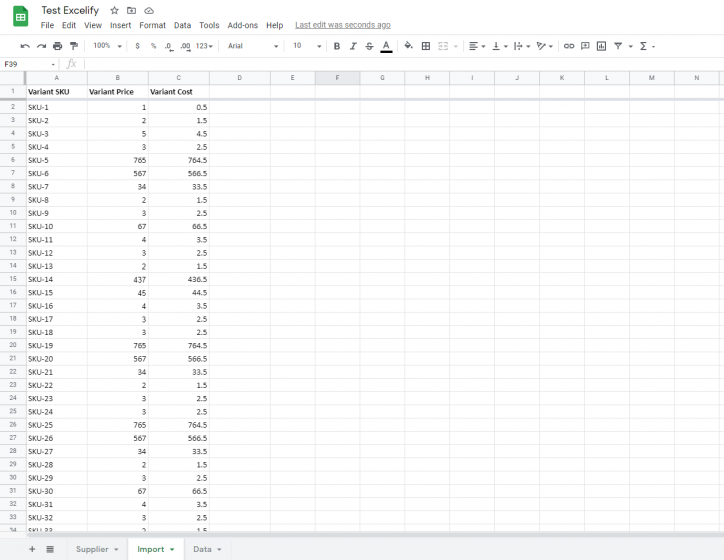Viewport: 724px width, 560px height.
Task: Open the fill color picker
Action: coord(409,46)
